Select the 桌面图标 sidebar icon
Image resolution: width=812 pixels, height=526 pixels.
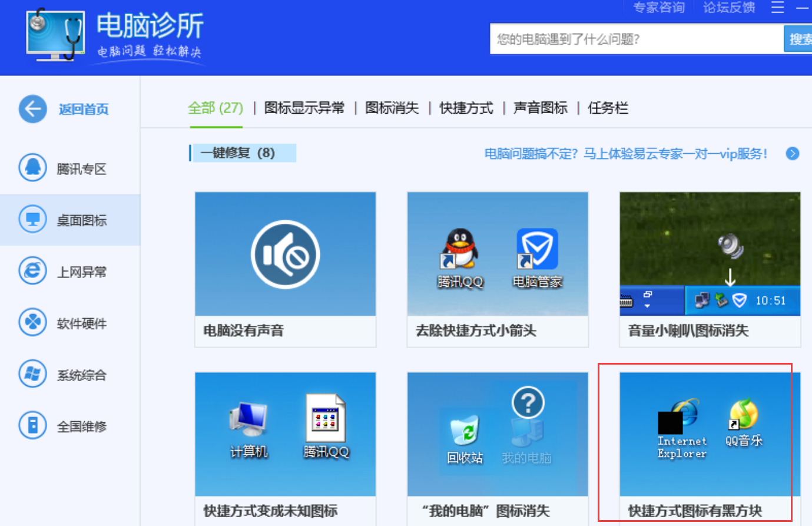(32, 219)
